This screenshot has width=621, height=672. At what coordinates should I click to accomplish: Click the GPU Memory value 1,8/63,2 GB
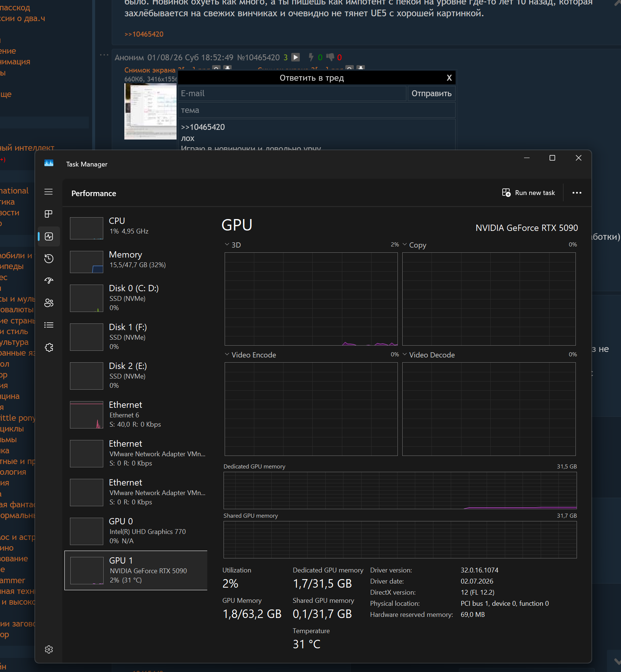click(252, 614)
